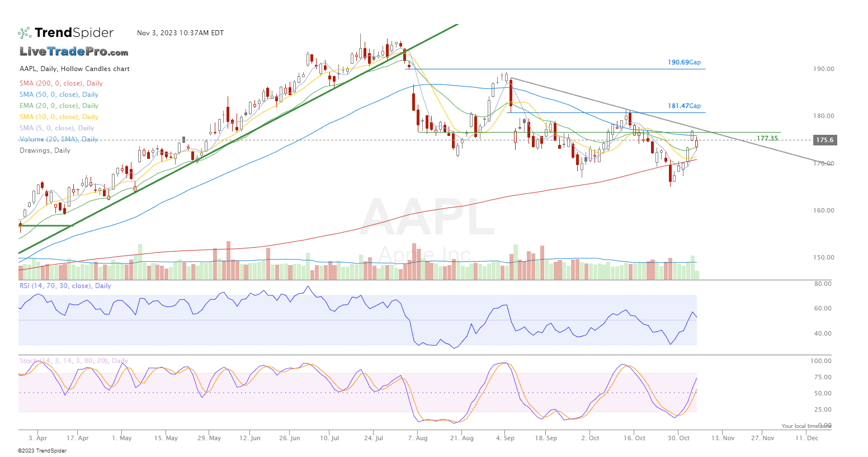Click the 150.00 price axis label
The width and height of the screenshot is (868, 457).
[823, 257]
